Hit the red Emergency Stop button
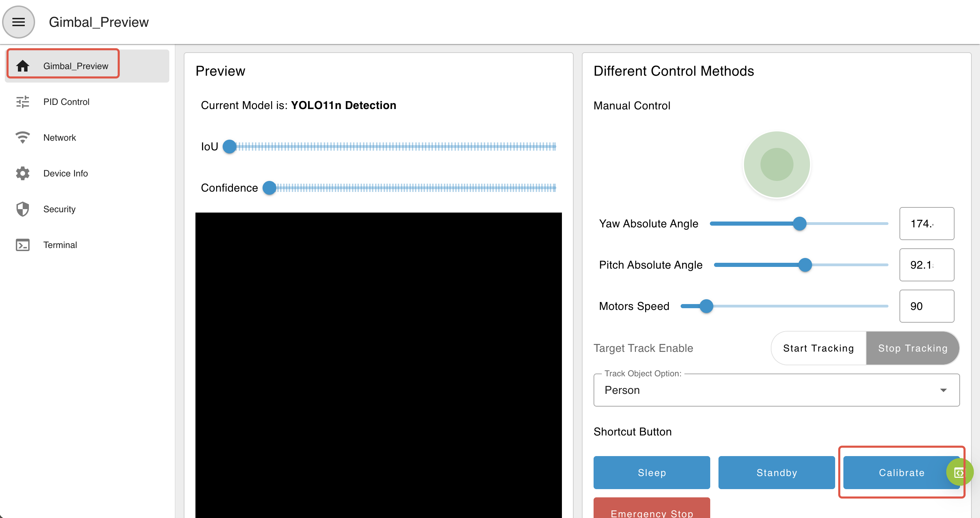Screen dimensions: 980x518 (651, 508)
